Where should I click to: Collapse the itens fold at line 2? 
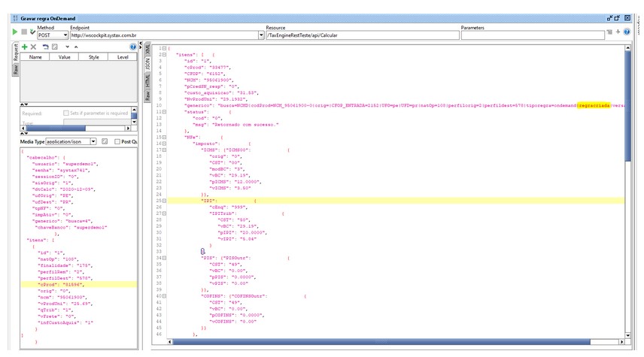click(x=164, y=55)
